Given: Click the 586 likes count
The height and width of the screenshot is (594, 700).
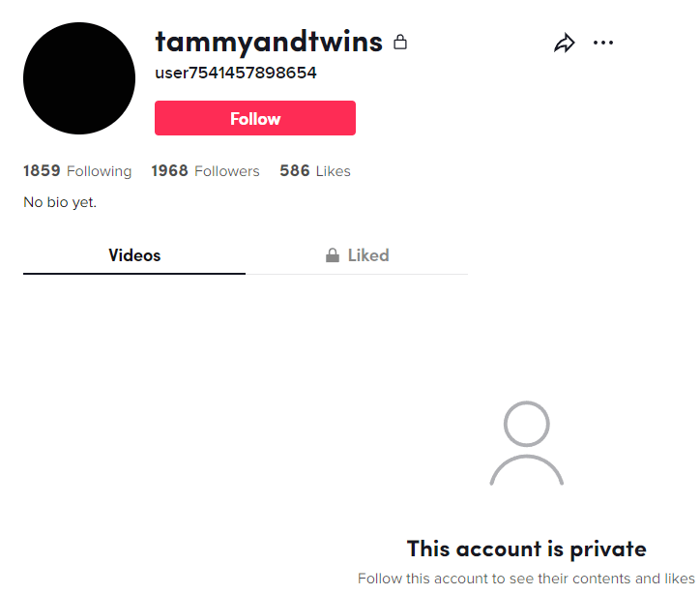Looking at the screenshot, I should pos(295,170).
